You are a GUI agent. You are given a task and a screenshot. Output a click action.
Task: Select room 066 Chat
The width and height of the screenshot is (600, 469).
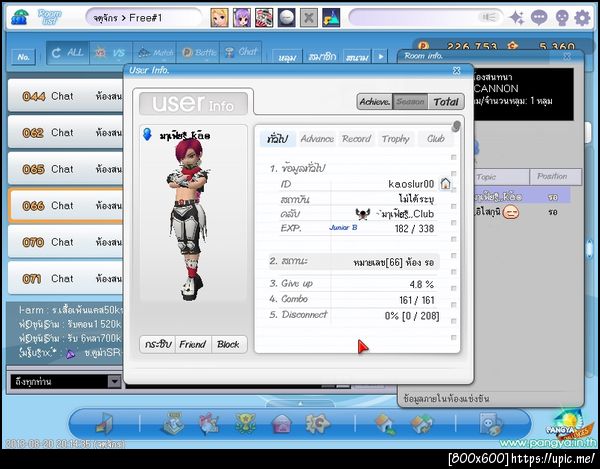click(x=66, y=205)
